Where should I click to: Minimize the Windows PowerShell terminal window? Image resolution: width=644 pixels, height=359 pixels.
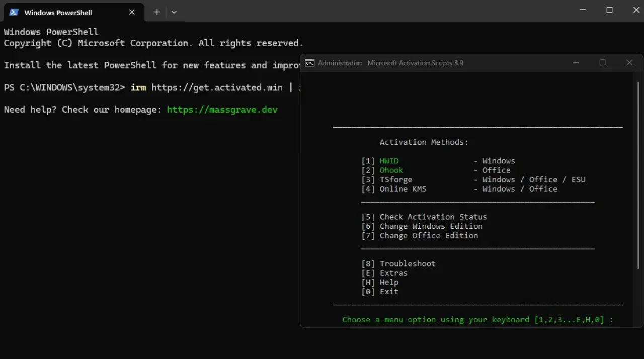click(x=582, y=11)
